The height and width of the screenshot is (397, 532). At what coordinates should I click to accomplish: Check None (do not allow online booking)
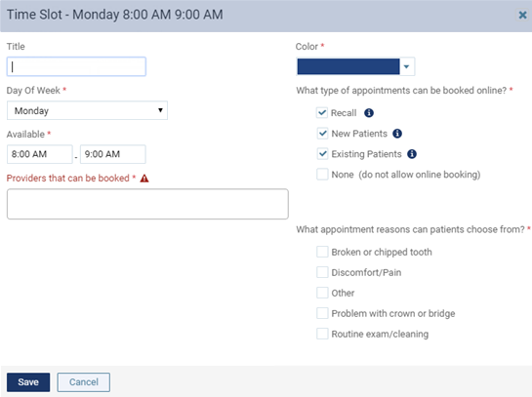point(322,175)
